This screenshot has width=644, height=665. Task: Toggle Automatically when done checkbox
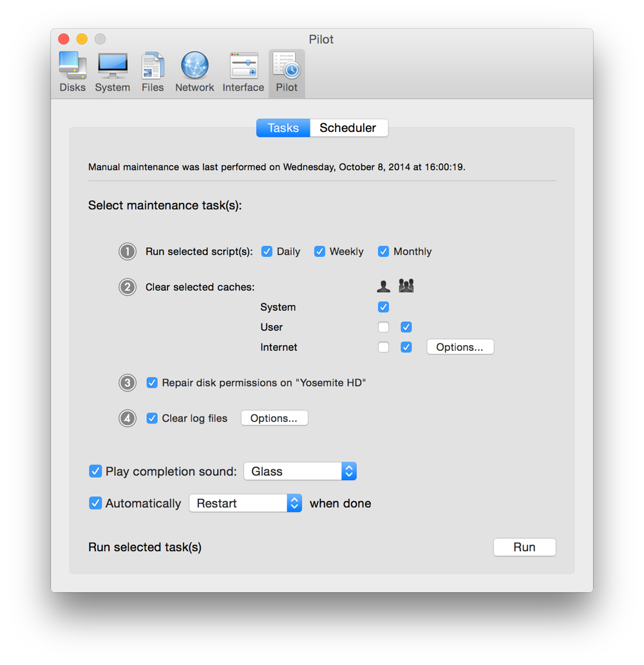coord(95,503)
